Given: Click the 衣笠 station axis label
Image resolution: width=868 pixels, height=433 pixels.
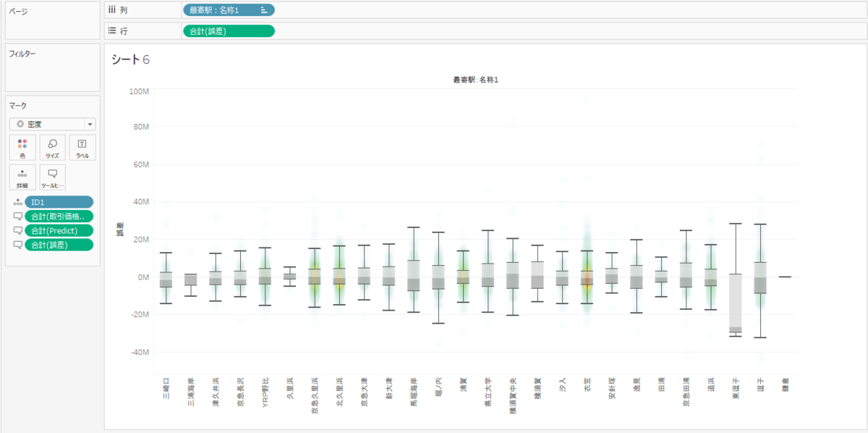Looking at the screenshot, I should pyautogui.click(x=587, y=384).
